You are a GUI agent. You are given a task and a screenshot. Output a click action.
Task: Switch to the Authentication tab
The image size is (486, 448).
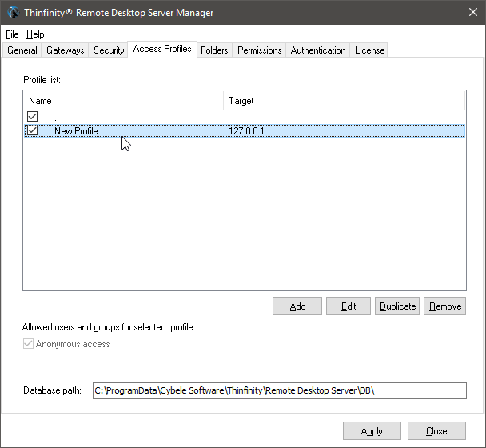pyautogui.click(x=318, y=50)
